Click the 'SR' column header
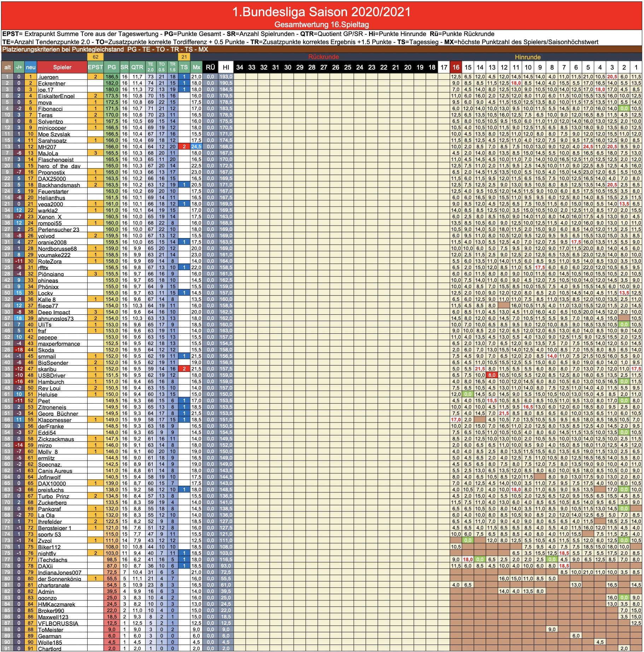This screenshot has height=652, width=644. click(124, 67)
